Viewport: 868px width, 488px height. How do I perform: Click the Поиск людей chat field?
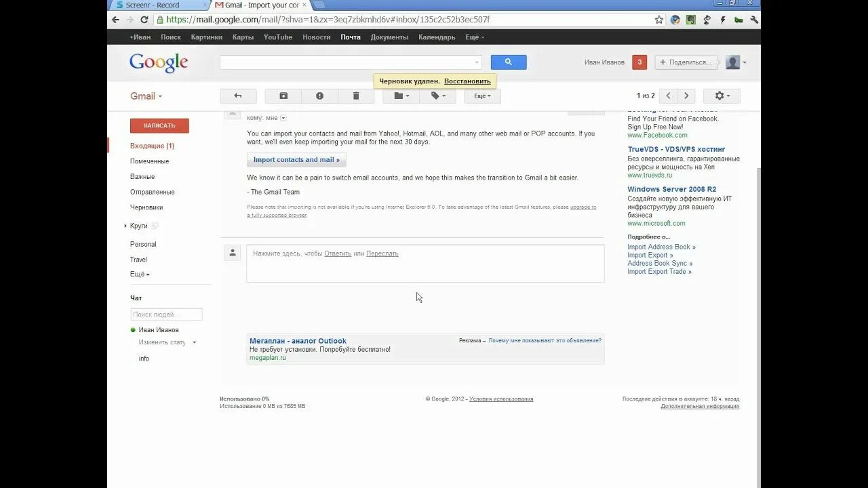tap(166, 314)
